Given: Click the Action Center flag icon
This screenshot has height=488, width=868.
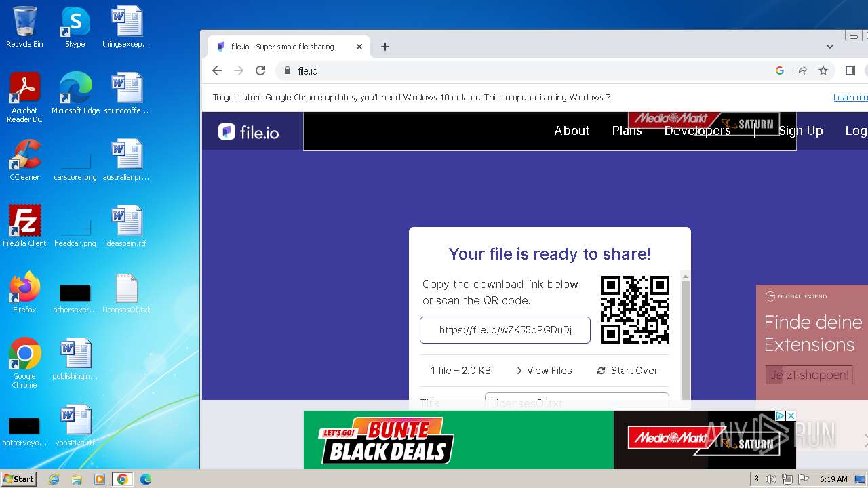Looking at the screenshot, I should click(804, 479).
